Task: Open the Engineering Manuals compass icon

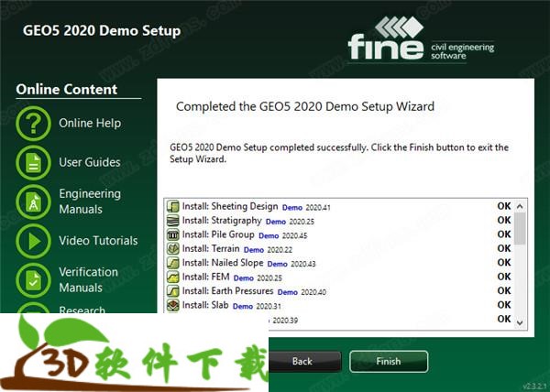Action: (x=33, y=202)
